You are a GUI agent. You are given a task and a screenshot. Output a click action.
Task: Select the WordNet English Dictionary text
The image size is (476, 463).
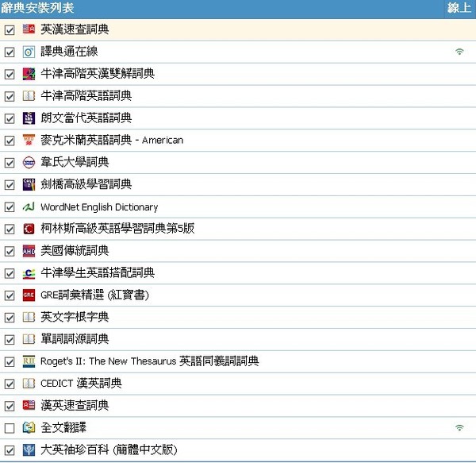[99, 207]
